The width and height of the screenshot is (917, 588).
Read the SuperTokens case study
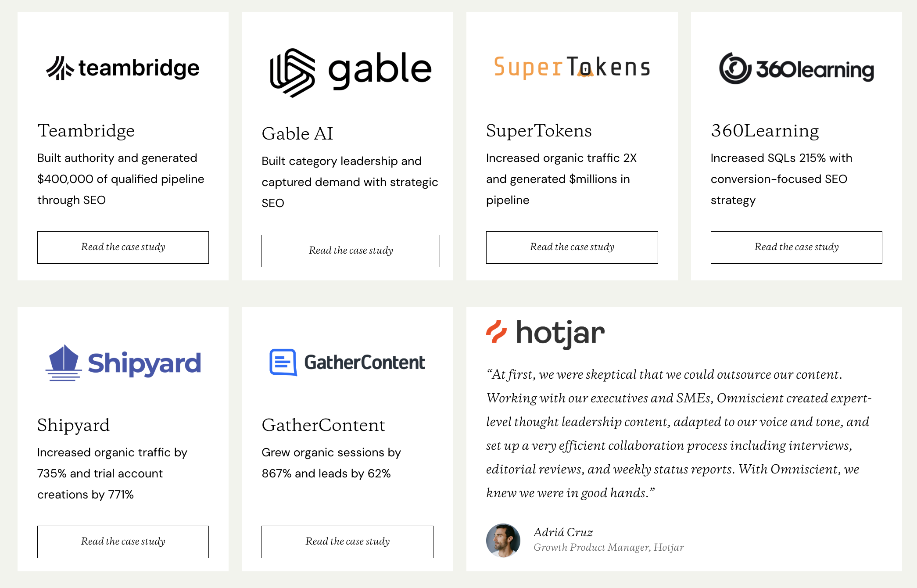572,247
